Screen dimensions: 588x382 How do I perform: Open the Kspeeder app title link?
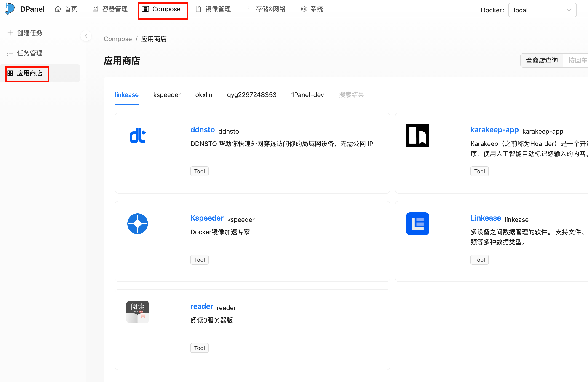pyautogui.click(x=207, y=218)
